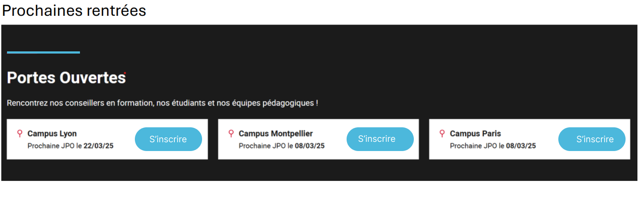Click the location pin icon beside Campus Paris
The width and height of the screenshot is (644, 216).
pyautogui.click(x=442, y=134)
